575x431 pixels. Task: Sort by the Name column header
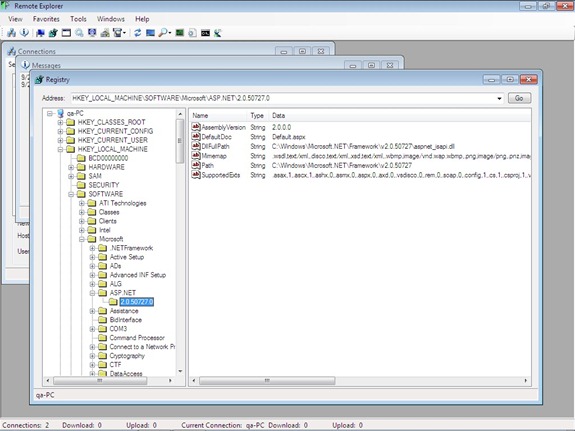[219, 116]
